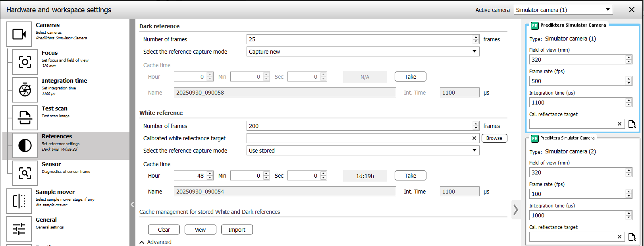Select the References half-circle icon
Image resolution: width=644 pixels, height=246 pixels.
pos(25,145)
